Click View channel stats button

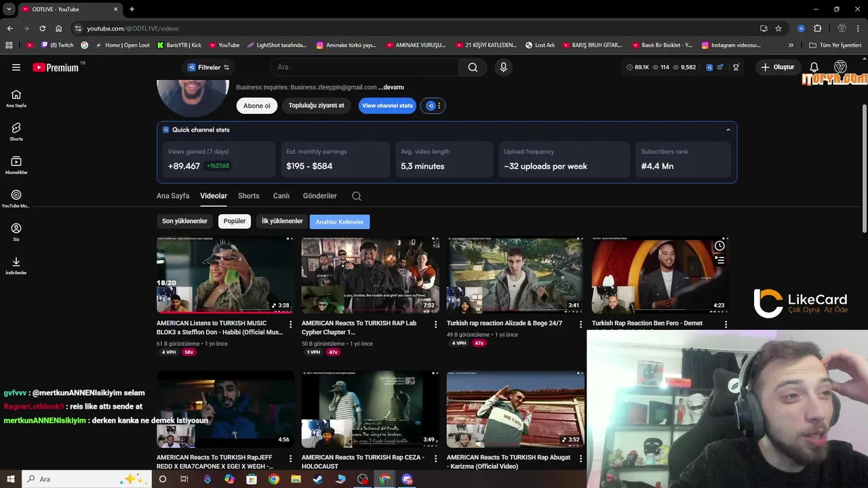[387, 106]
